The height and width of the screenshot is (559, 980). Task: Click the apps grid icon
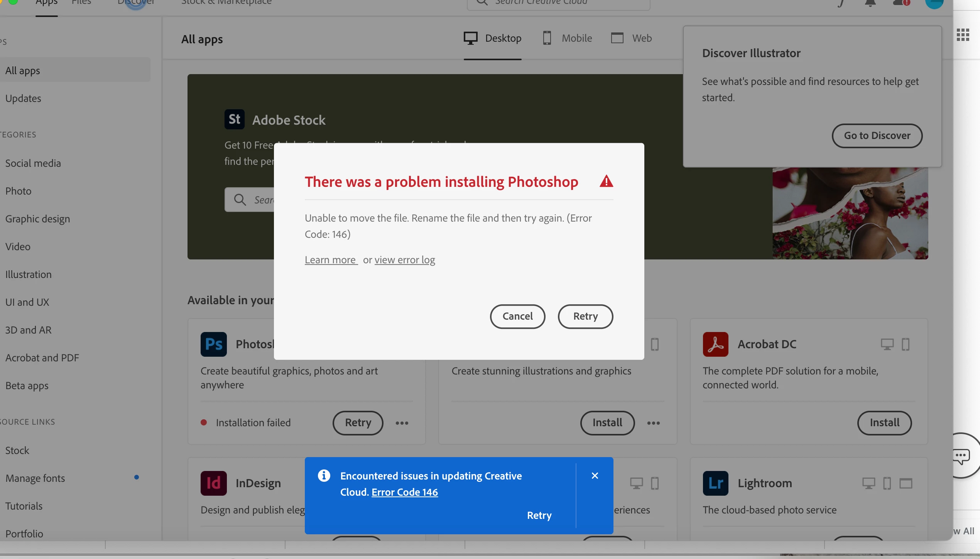coord(963,35)
